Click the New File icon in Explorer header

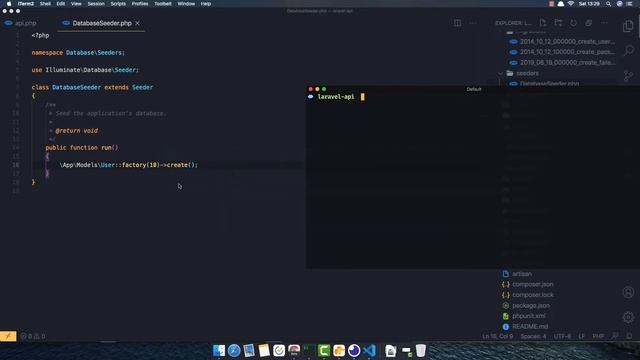(542, 23)
